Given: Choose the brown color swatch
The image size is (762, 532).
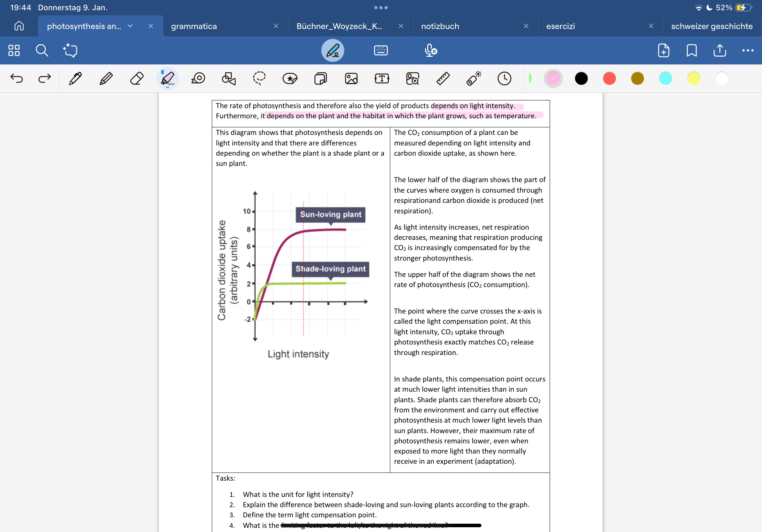Looking at the screenshot, I should (x=637, y=78).
